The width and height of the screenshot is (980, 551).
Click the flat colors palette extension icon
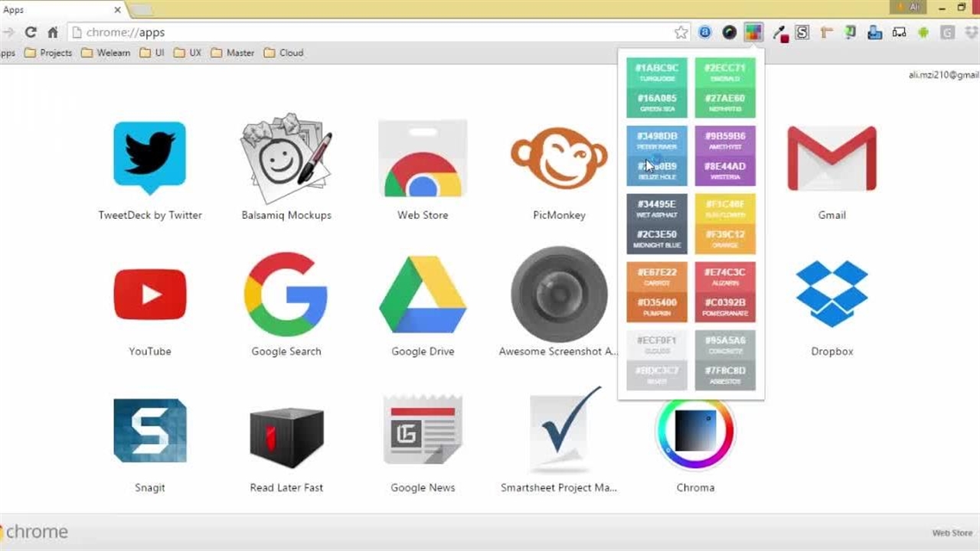pos(753,32)
